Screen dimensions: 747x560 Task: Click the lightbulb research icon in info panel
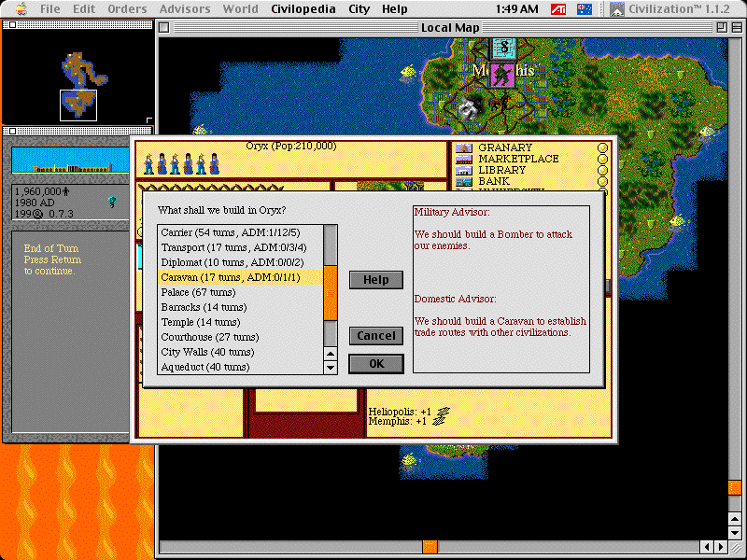click(112, 203)
